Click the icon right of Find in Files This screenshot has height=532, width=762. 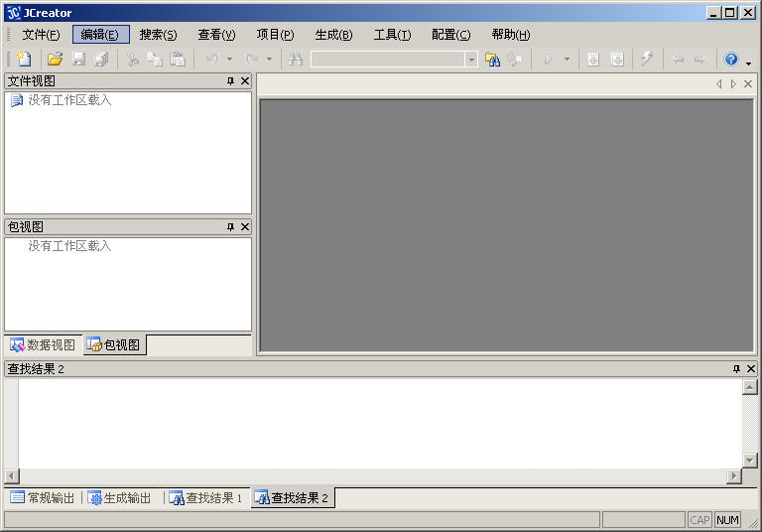(x=515, y=60)
